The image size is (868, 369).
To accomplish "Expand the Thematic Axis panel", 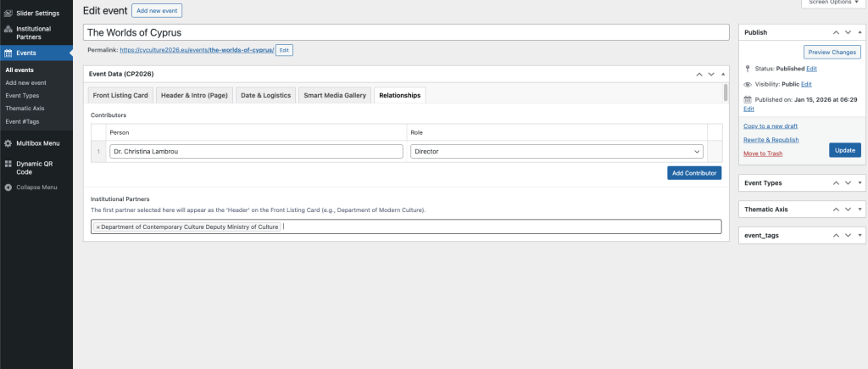I will pyautogui.click(x=860, y=209).
